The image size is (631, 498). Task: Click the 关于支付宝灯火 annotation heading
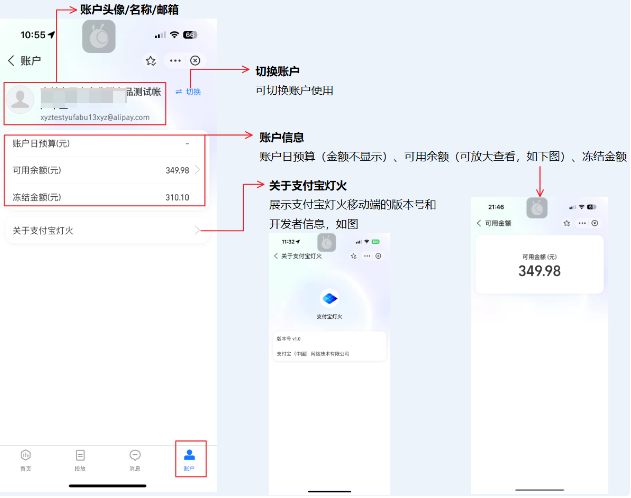tap(307, 186)
